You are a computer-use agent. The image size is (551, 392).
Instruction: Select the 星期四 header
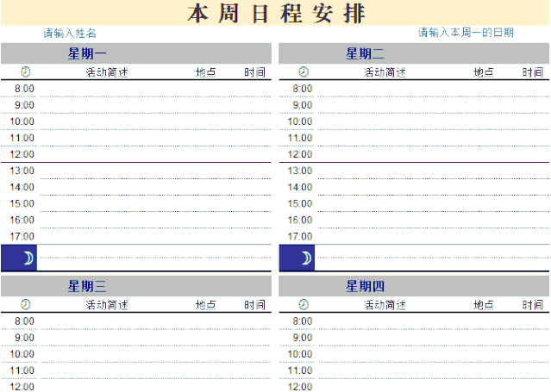point(414,286)
